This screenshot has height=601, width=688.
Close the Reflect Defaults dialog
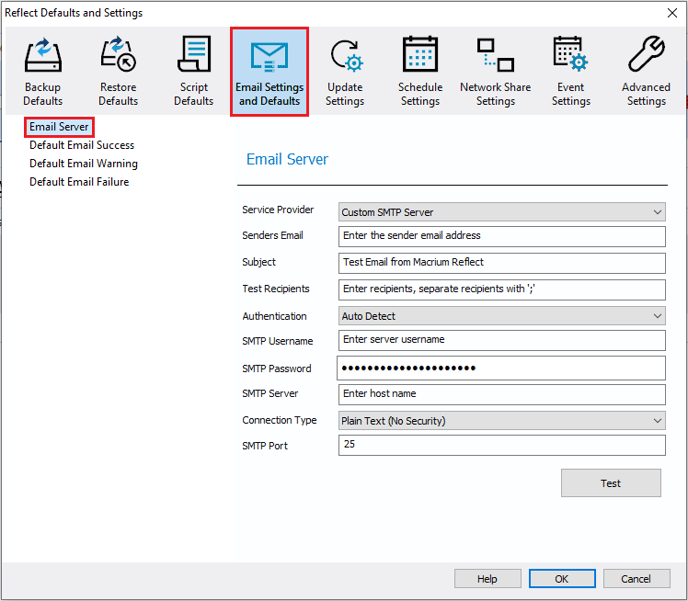[x=672, y=13]
